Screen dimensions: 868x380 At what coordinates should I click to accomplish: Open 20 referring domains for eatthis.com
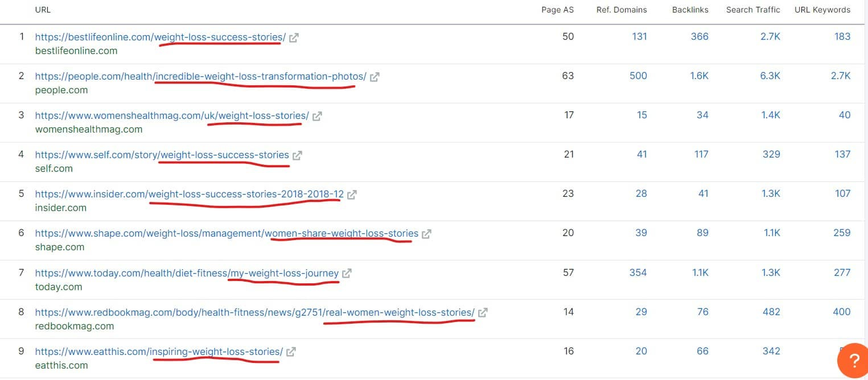[x=641, y=351]
